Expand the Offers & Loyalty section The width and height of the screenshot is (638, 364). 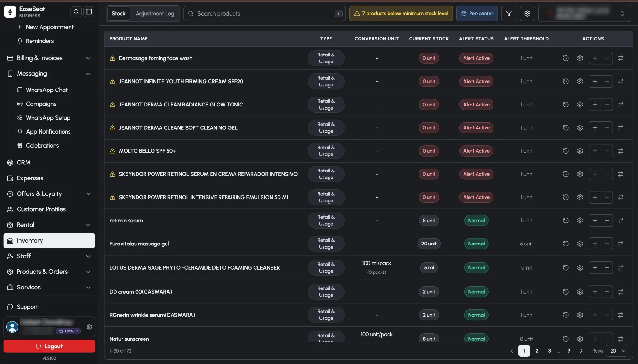click(49, 194)
